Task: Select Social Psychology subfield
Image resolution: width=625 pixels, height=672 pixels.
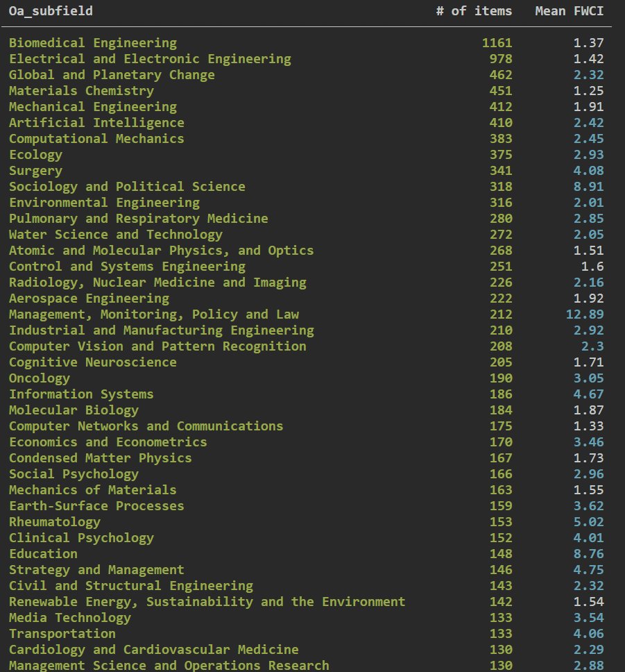Action: [74, 474]
